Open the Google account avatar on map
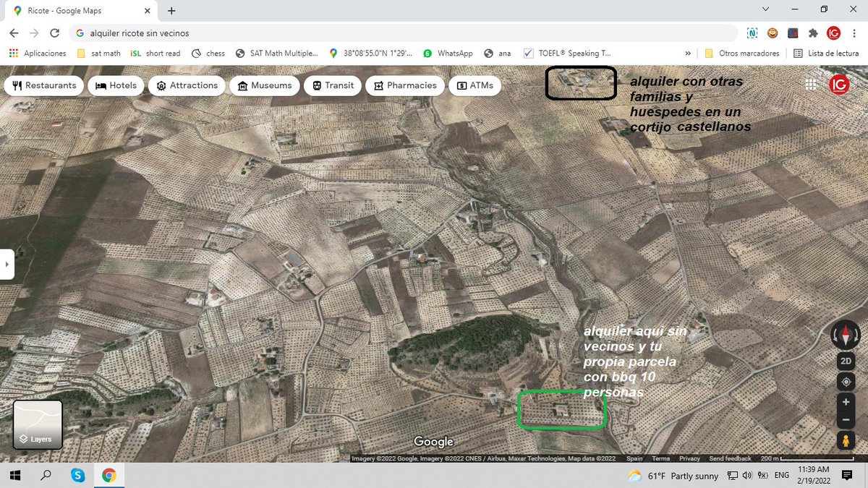 coord(839,85)
